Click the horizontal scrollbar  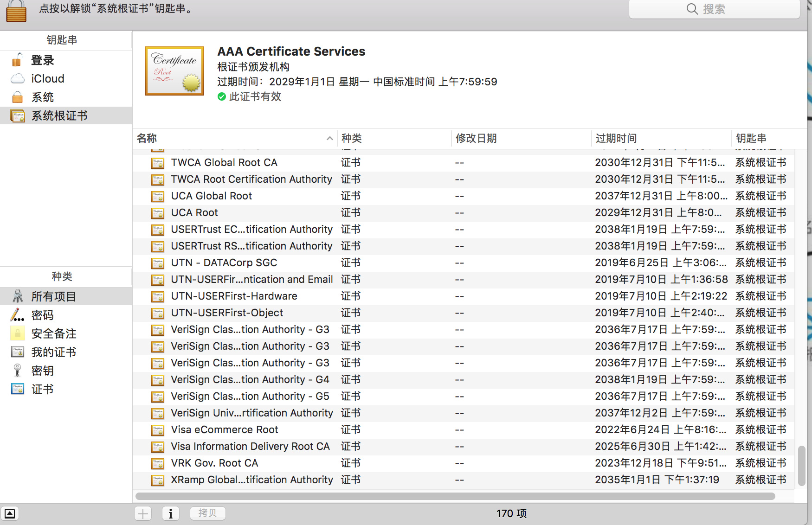coord(455,496)
